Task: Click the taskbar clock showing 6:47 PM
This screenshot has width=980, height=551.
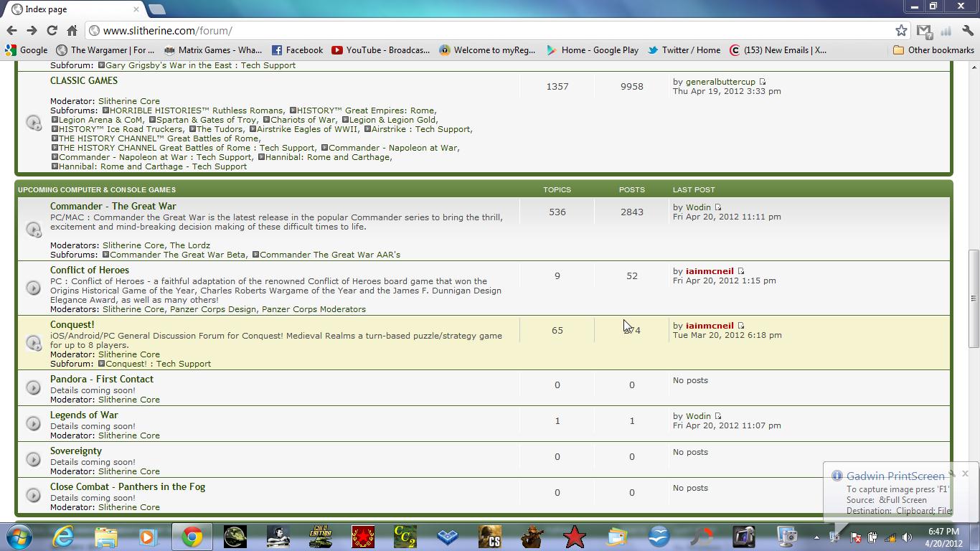Action: click(x=943, y=537)
